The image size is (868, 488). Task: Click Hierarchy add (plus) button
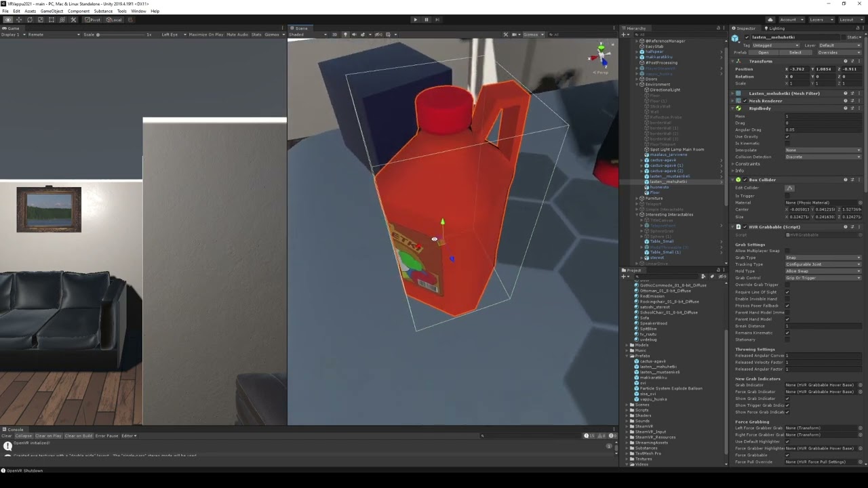[x=624, y=35]
